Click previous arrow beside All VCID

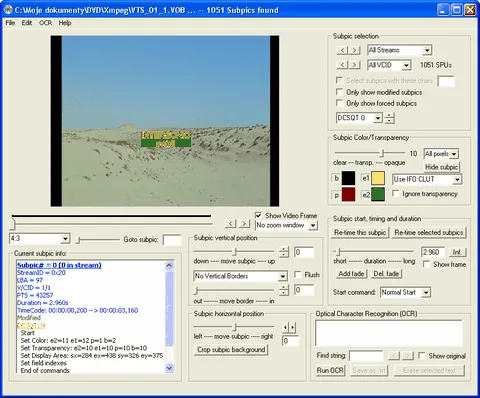point(342,65)
